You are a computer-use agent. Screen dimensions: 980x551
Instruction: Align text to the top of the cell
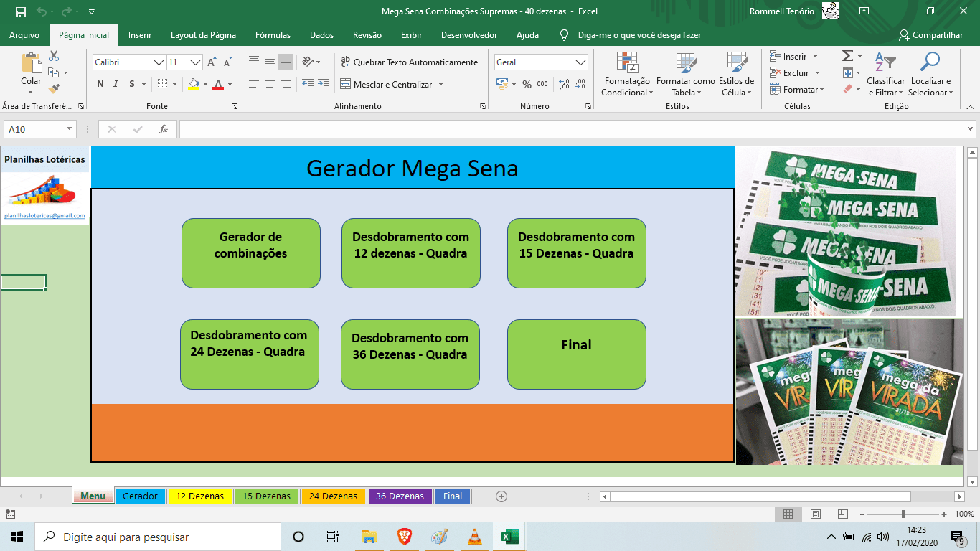coord(254,62)
